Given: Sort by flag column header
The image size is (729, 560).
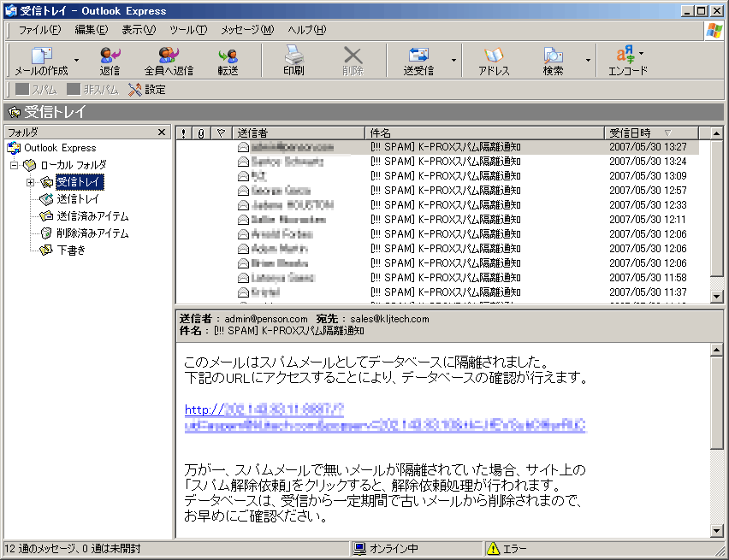Looking at the screenshot, I should pos(222,133).
